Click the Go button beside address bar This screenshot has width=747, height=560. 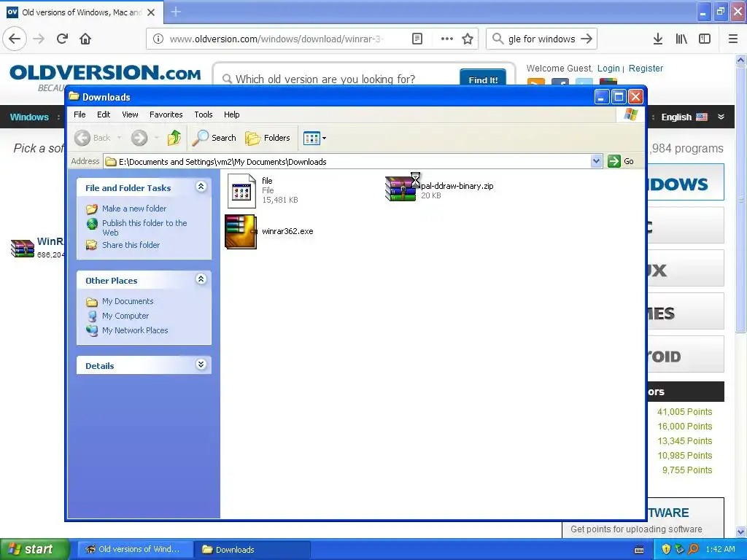[621, 161]
